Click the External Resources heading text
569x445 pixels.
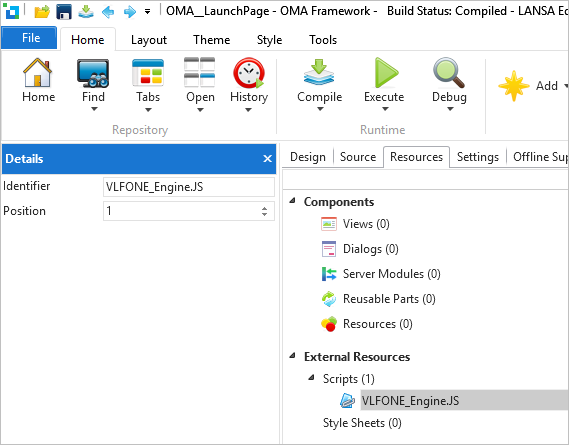(357, 357)
